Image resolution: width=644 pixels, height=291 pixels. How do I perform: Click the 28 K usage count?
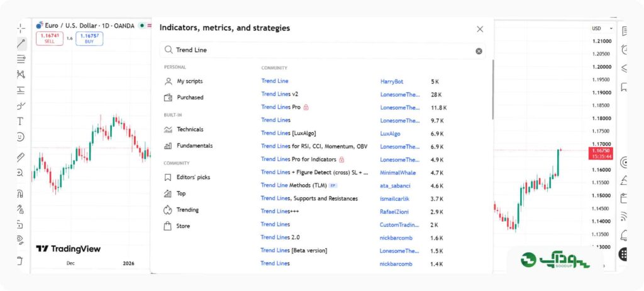click(x=436, y=95)
